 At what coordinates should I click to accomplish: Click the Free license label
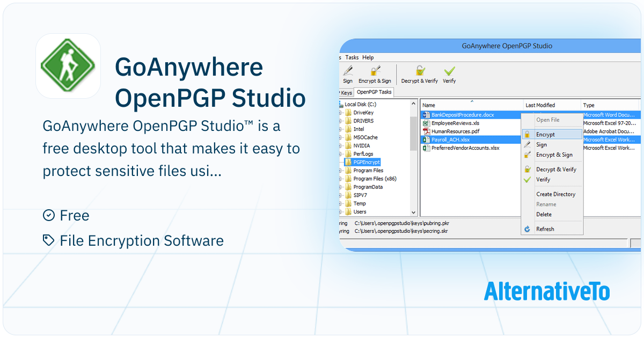75,215
